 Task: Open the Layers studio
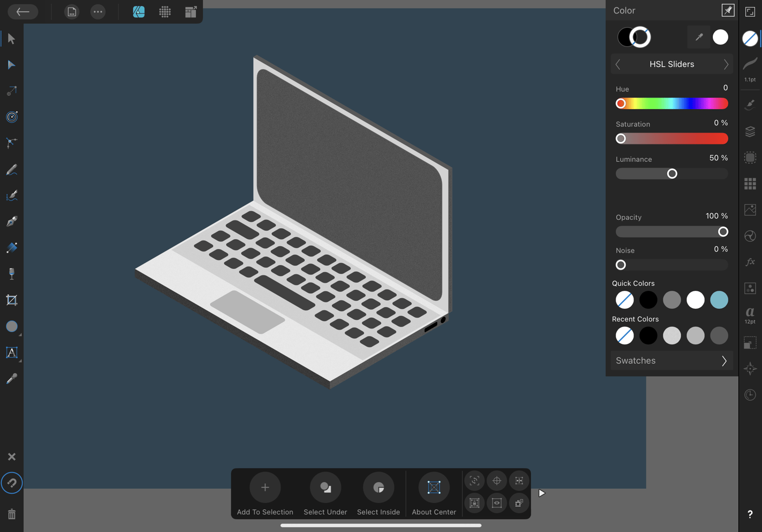[x=750, y=132]
